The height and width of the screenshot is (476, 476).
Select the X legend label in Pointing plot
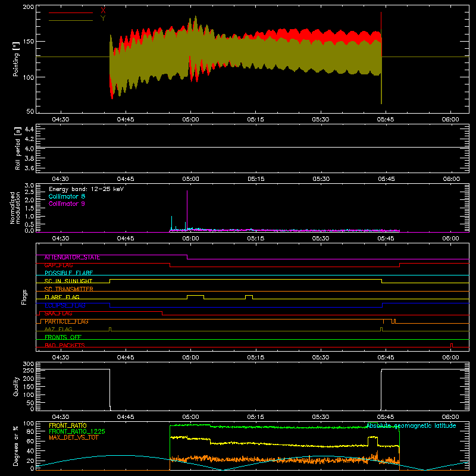click(x=103, y=11)
